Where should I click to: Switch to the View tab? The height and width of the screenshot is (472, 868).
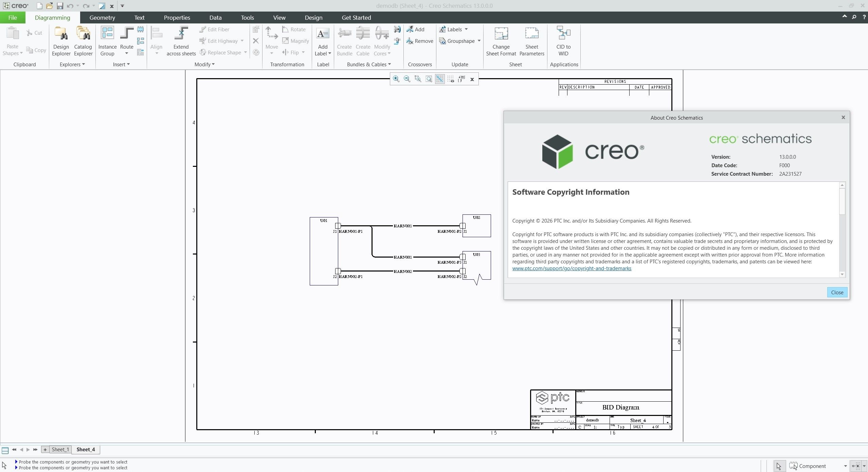279,18
